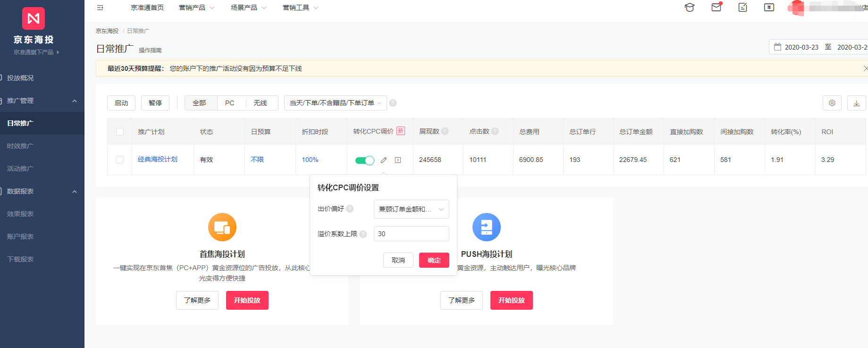Click the blue PUSH海投计划 icon
The image size is (868, 348).
coord(487,227)
